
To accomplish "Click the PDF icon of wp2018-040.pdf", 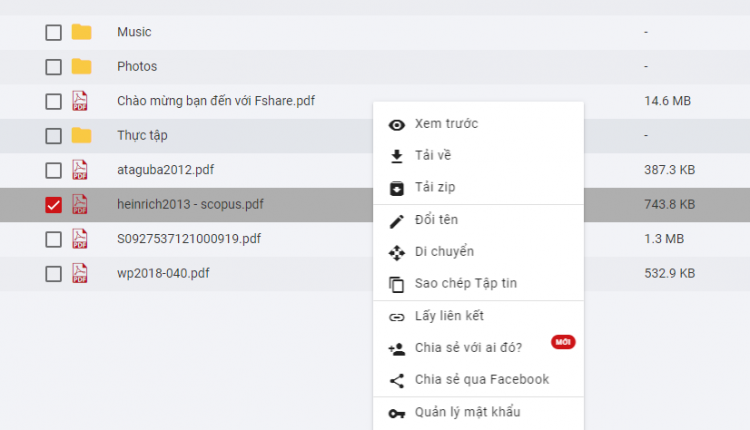I will pyautogui.click(x=80, y=273).
